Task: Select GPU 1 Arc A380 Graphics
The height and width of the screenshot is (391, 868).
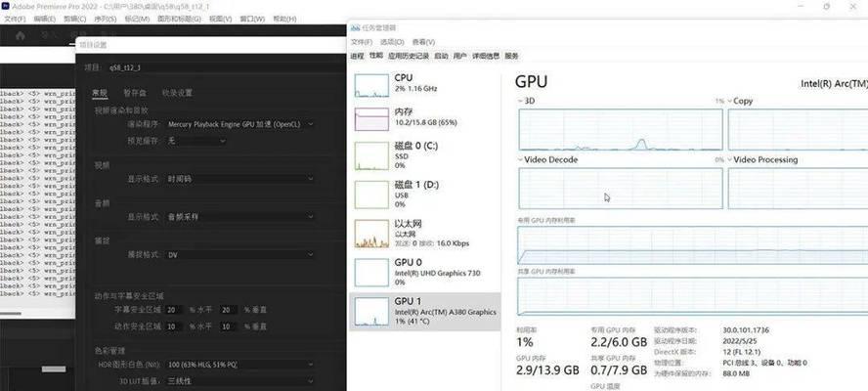Action: tap(424, 311)
